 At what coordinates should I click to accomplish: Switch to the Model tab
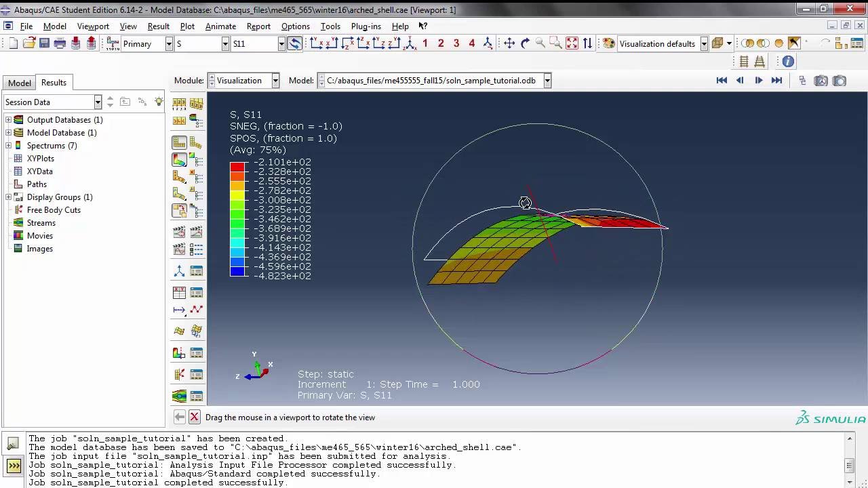pyautogui.click(x=19, y=83)
